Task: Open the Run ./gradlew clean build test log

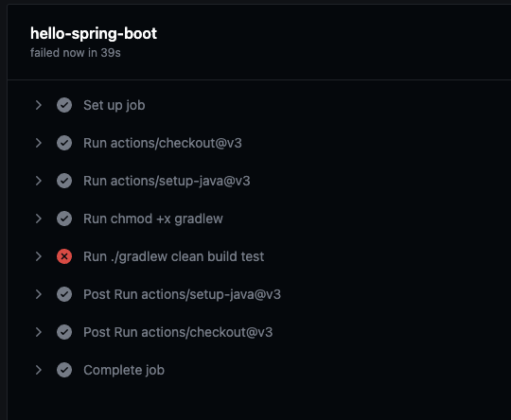Action: point(174,256)
